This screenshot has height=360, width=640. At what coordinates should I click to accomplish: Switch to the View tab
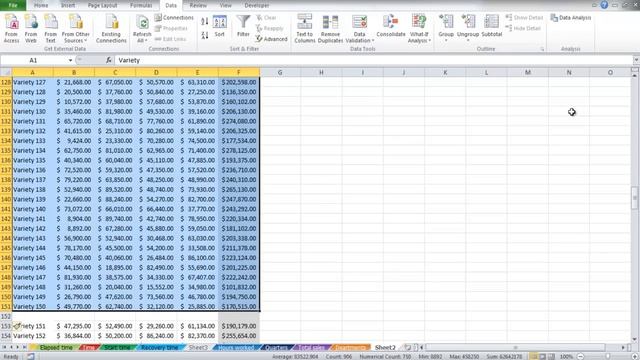pyautogui.click(x=225, y=5)
